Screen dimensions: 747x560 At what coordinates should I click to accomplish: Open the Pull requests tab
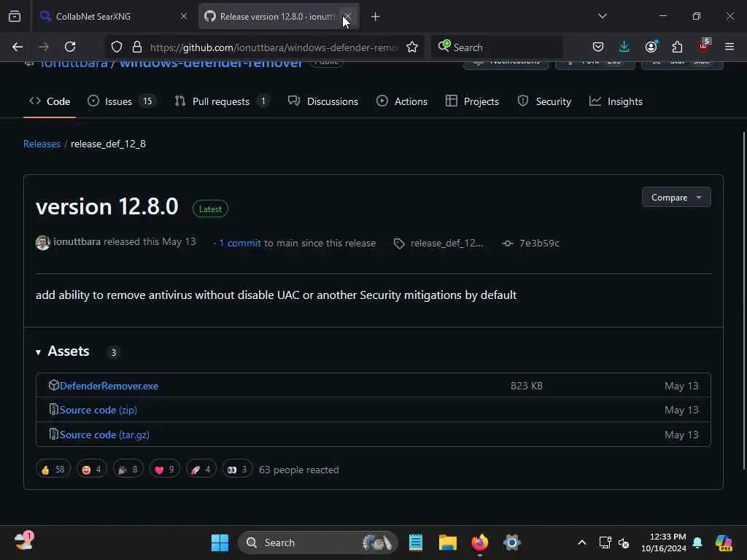pos(222,101)
